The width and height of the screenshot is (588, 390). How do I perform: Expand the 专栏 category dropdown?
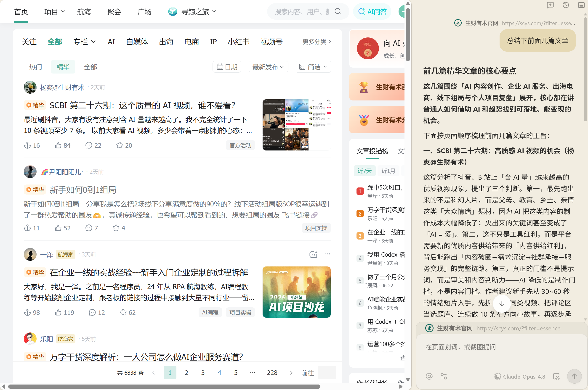pyautogui.click(x=84, y=42)
